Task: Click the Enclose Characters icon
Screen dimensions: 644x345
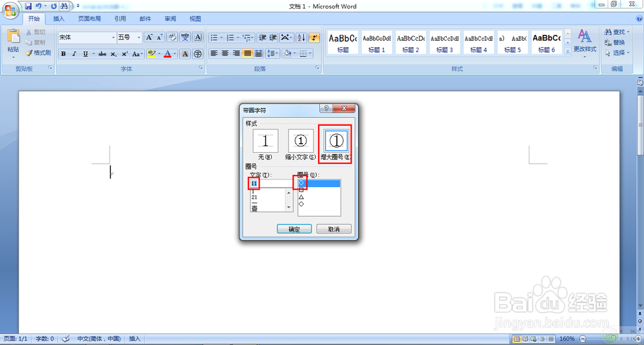Action: coord(198,54)
